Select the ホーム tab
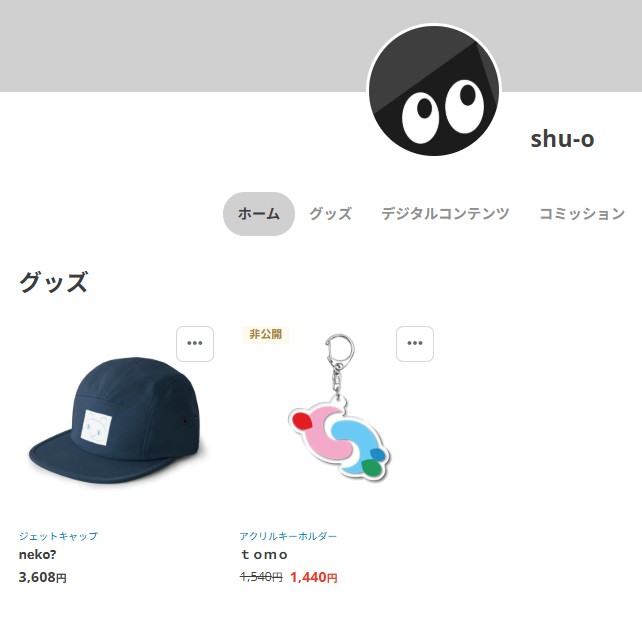 click(x=259, y=214)
